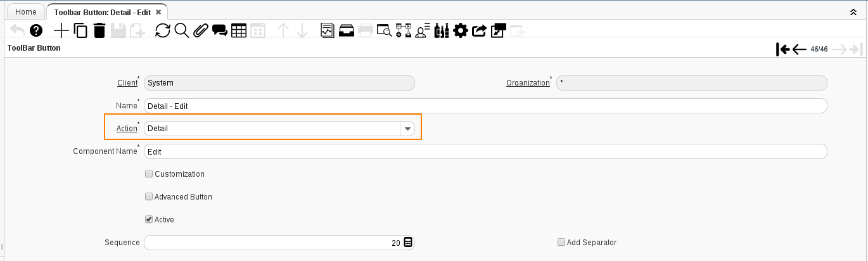Check the Advanced Button option
868x261 pixels.
149,197
